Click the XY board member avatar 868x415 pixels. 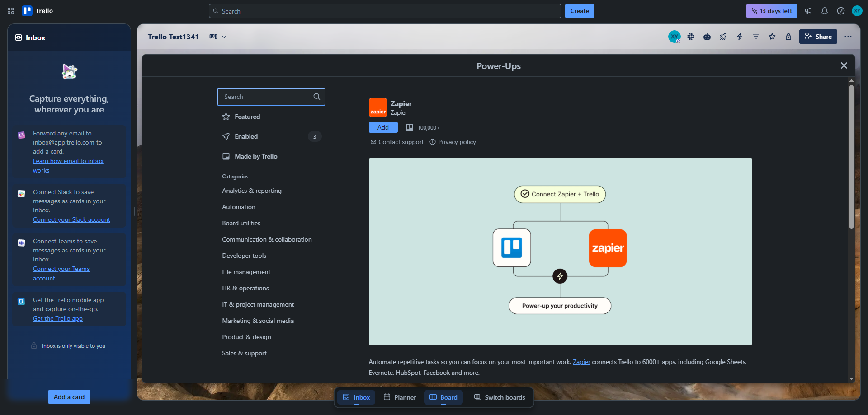click(675, 37)
